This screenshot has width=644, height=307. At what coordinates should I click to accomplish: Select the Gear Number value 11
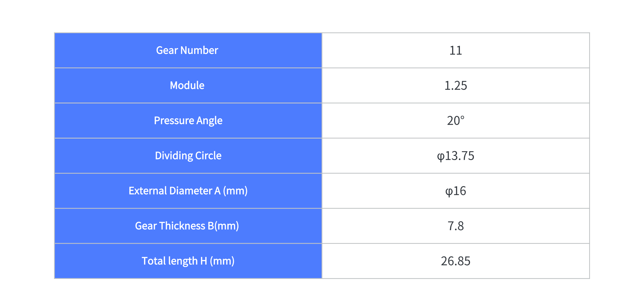(x=456, y=50)
